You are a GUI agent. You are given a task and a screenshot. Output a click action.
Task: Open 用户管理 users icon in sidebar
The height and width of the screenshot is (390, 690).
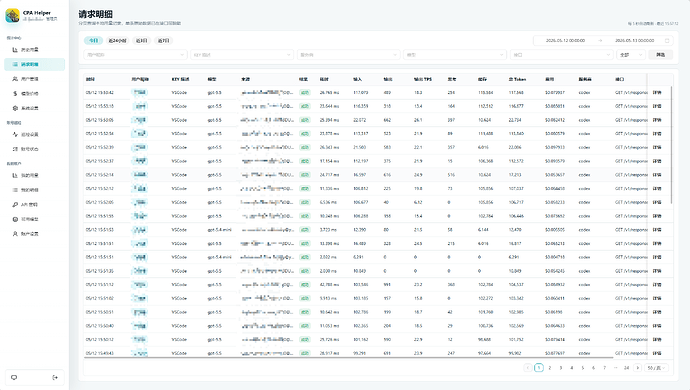tap(15, 79)
